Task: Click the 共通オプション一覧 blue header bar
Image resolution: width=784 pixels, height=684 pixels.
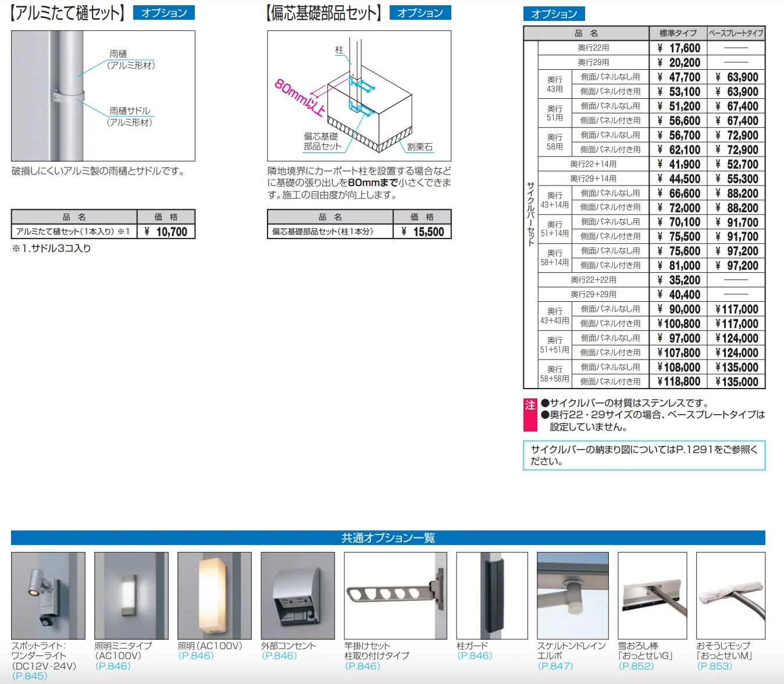Action: tap(388, 537)
